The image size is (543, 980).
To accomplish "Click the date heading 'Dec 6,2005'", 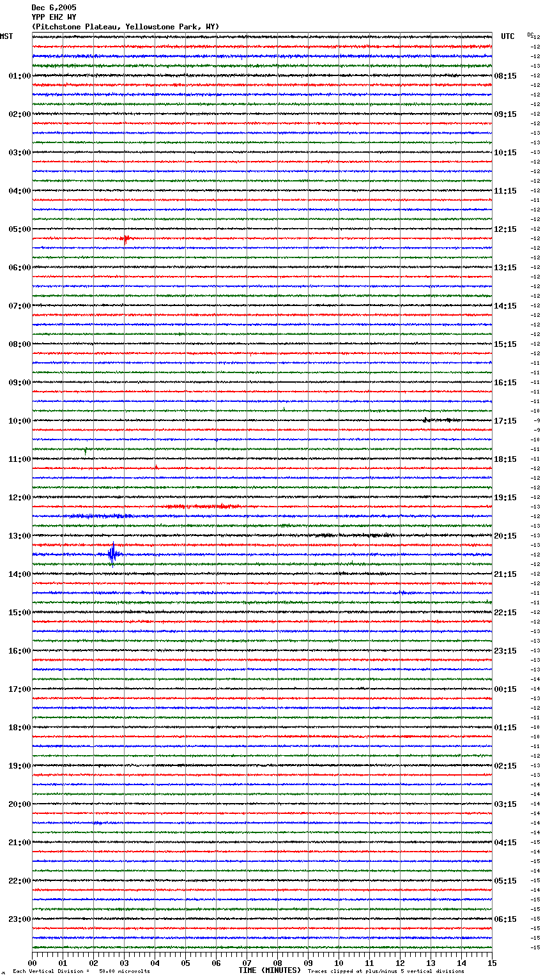I will 54,8.
